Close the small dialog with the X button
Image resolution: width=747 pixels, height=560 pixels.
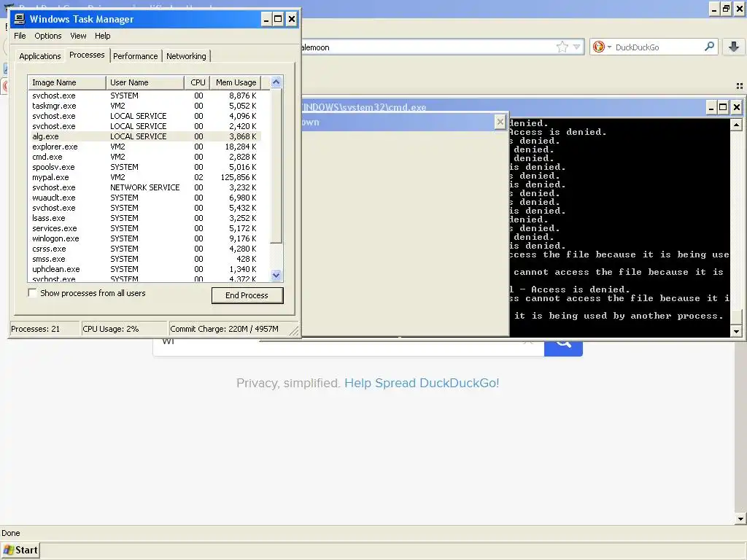[x=500, y=122]
